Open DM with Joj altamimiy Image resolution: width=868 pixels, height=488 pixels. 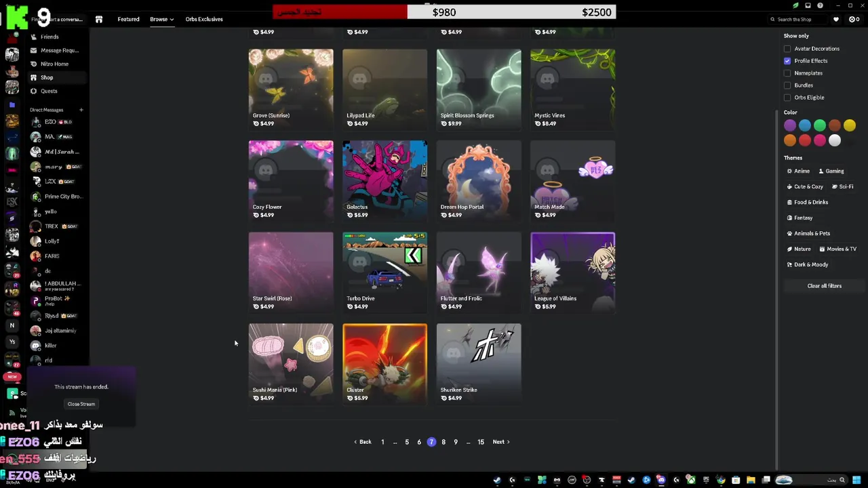coord(56,331)
